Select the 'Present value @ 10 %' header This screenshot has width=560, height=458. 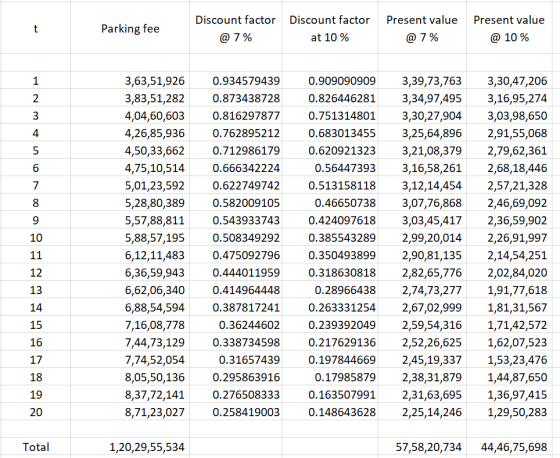click(509, 29)
